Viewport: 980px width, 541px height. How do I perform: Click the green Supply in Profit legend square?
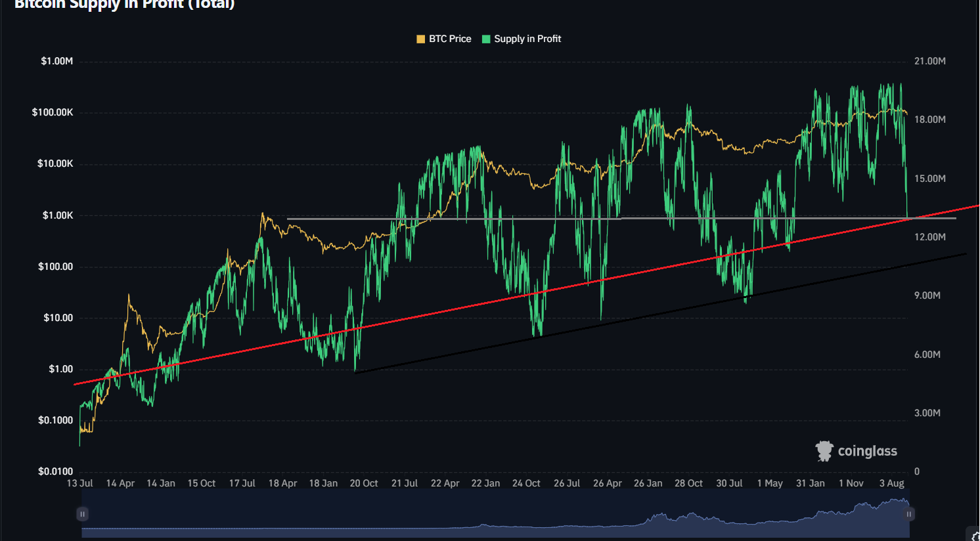click(486, 39)
